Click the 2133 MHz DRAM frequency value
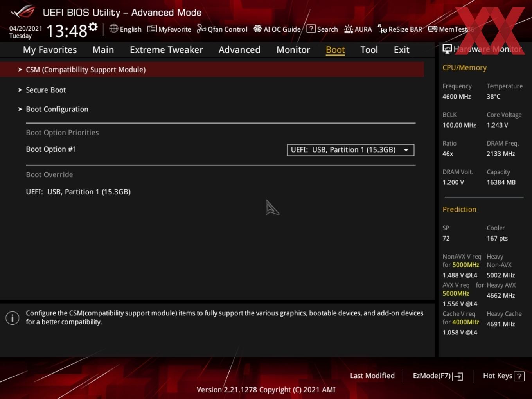The image size is (532, 399). [x=501, y=154]
